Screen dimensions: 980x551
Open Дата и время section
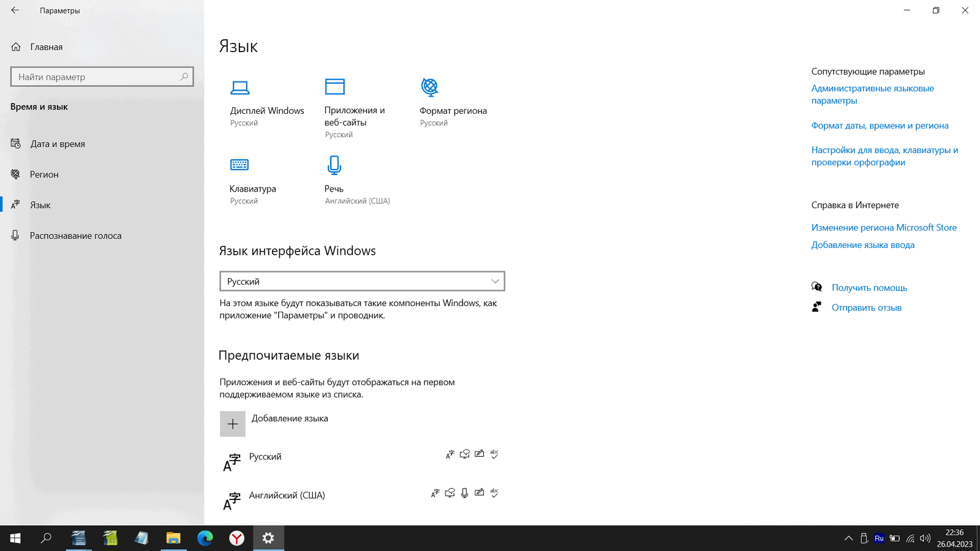[x=58, y=144]
